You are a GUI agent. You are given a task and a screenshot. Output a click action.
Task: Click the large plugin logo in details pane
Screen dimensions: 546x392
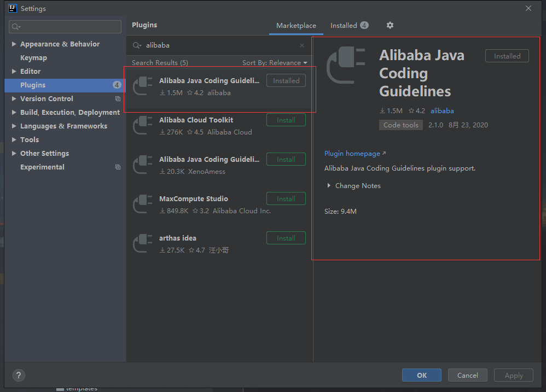(x=346, y=66)
